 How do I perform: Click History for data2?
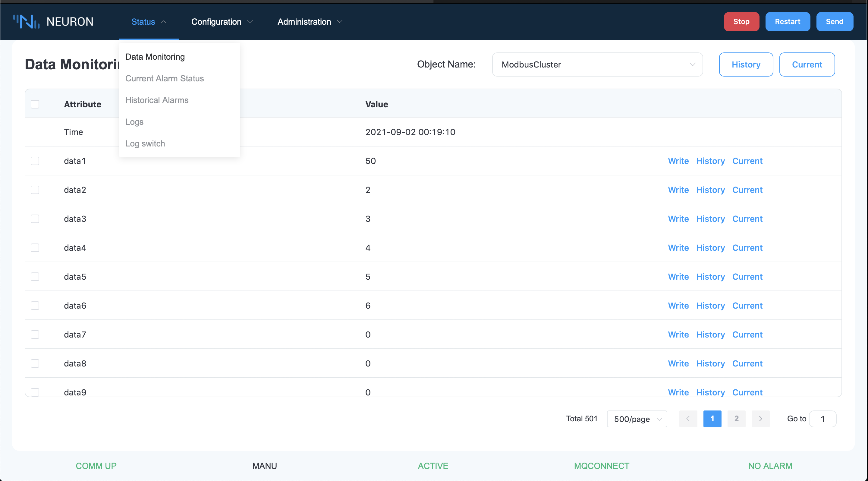pos(710,190)
